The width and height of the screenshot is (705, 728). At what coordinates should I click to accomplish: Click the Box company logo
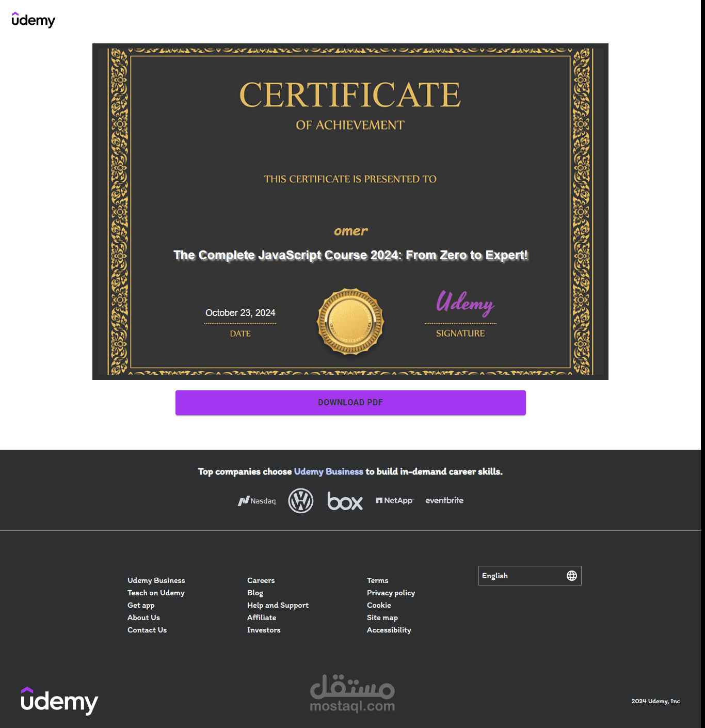(x=345, y=501)
